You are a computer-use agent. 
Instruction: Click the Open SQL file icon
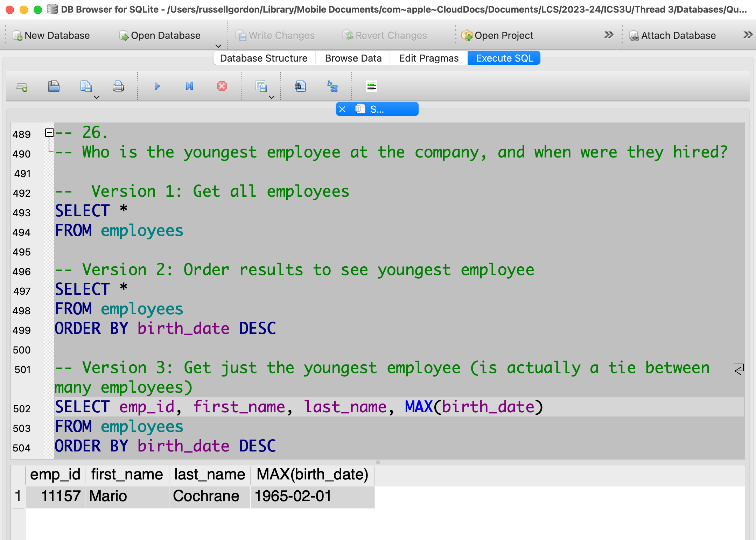tap(54, 86)
